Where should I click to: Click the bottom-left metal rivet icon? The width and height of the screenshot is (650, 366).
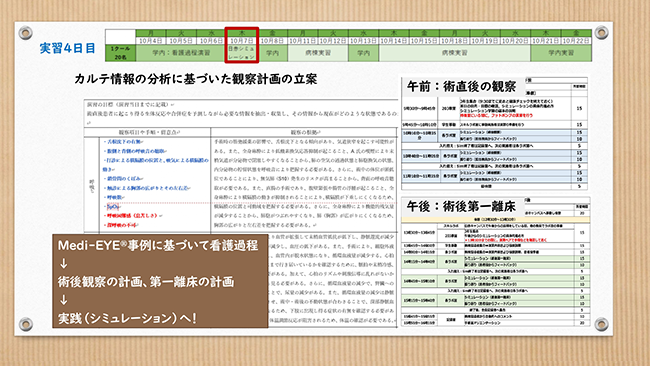[x=26, y=323]
